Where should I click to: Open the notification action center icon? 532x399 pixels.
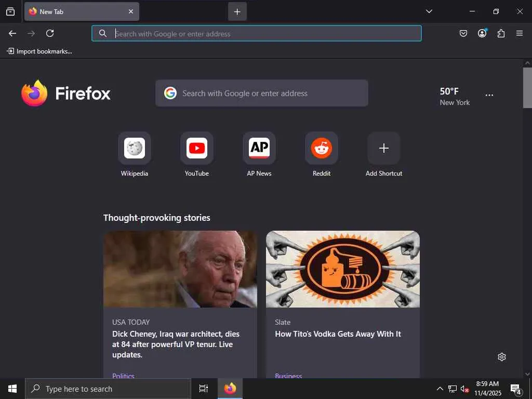click(x=516, y=389)
